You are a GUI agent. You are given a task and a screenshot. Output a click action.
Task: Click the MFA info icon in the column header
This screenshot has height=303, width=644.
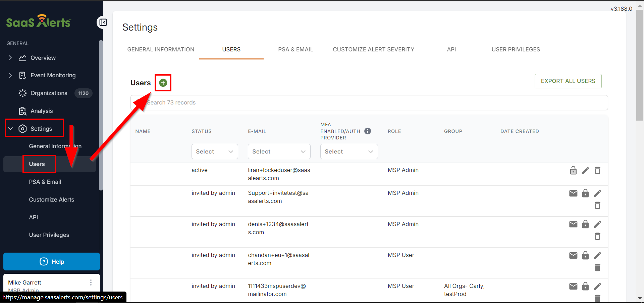368,131
